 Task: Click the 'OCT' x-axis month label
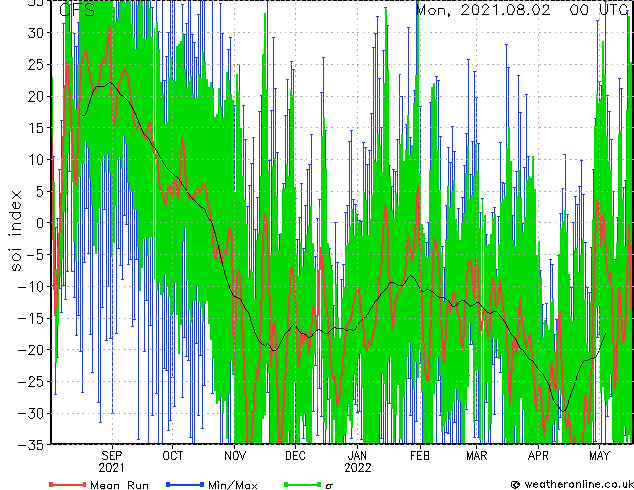point(173,456)
